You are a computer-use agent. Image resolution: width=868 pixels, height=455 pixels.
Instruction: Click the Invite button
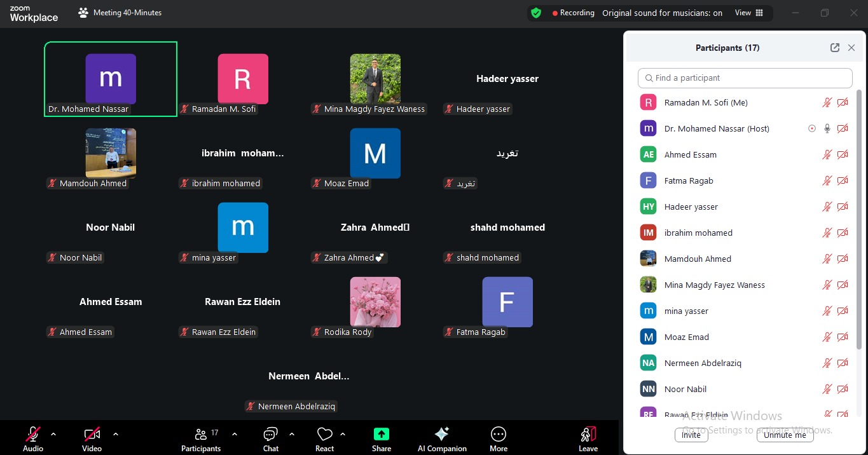tap(691, 435)
